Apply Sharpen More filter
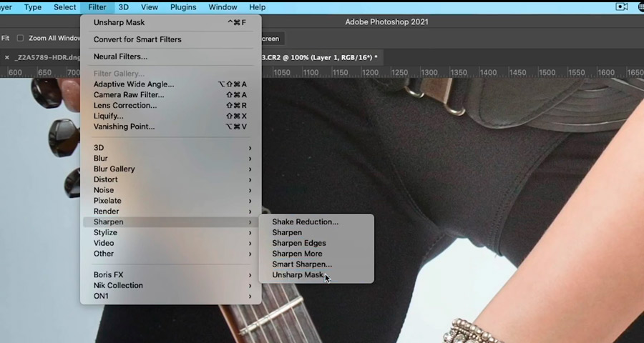The image size is (644, 343). click(x=316, y=254)
